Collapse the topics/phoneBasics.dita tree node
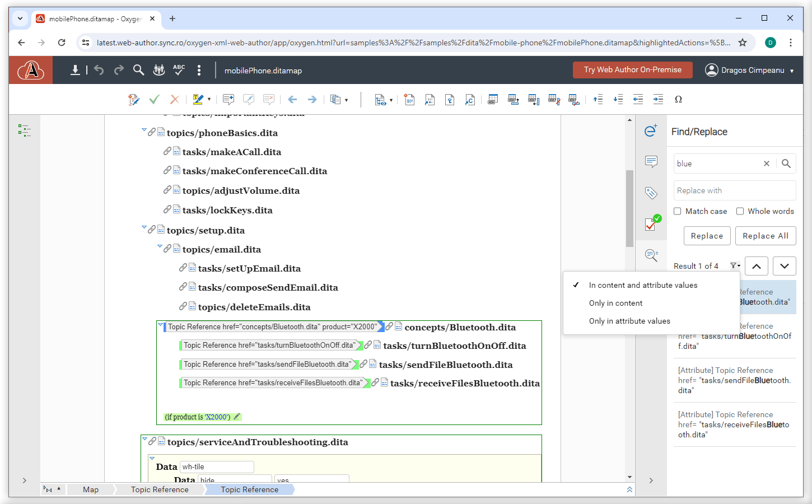This screenshot has height=504, width=812. pyautogui.click(x=144, y=131)
